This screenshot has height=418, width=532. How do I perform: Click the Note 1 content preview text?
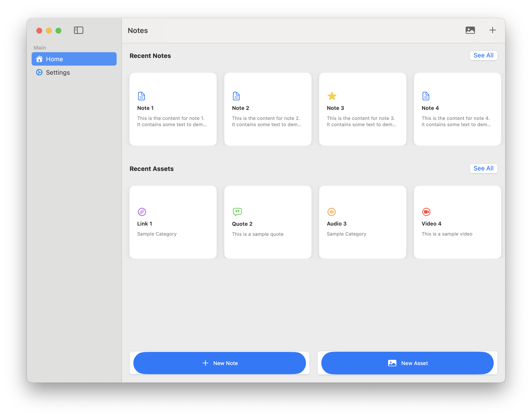[x=172, y=121]
